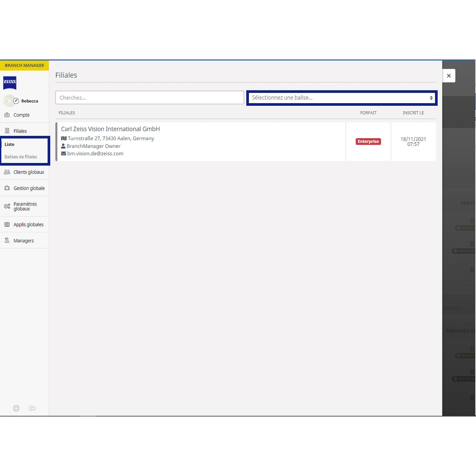Click the FORFAIT column header
The image size is (476, 476).
(x=368, y=113)
